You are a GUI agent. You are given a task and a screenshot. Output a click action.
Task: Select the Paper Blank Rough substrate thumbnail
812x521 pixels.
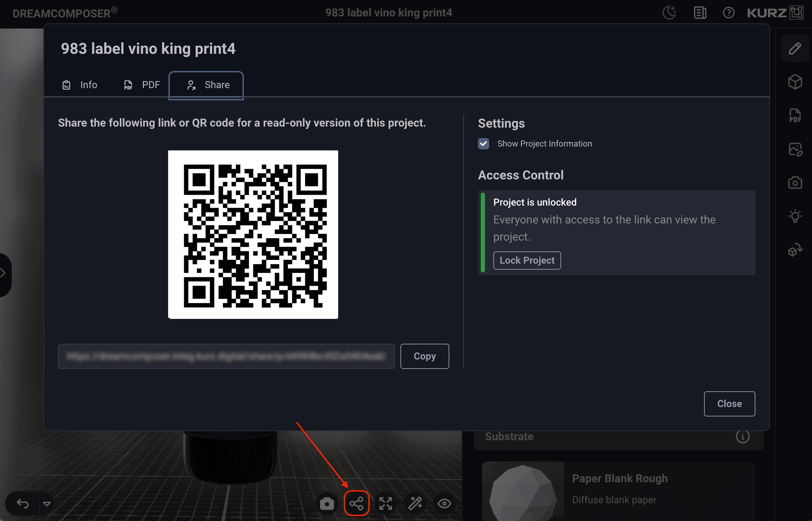(523, 491)
